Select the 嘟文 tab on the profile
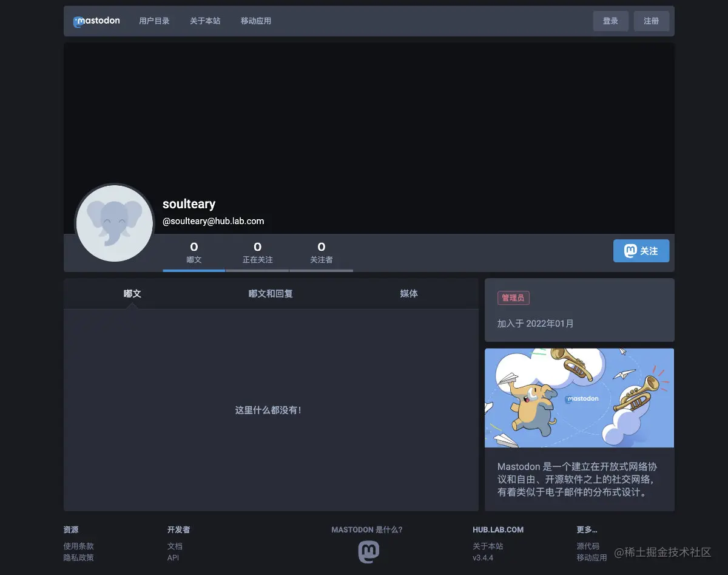The width and height of the screenshot is (728, 575). coord(132,293)
